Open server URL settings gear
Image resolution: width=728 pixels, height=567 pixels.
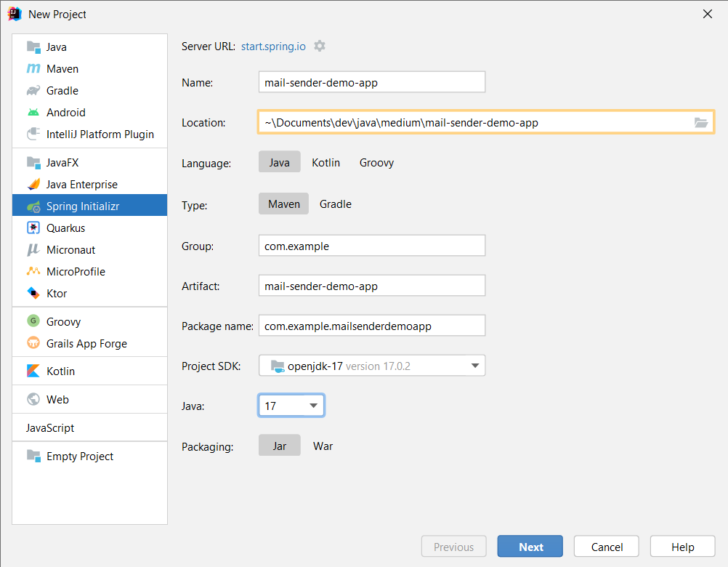[320, 46]
